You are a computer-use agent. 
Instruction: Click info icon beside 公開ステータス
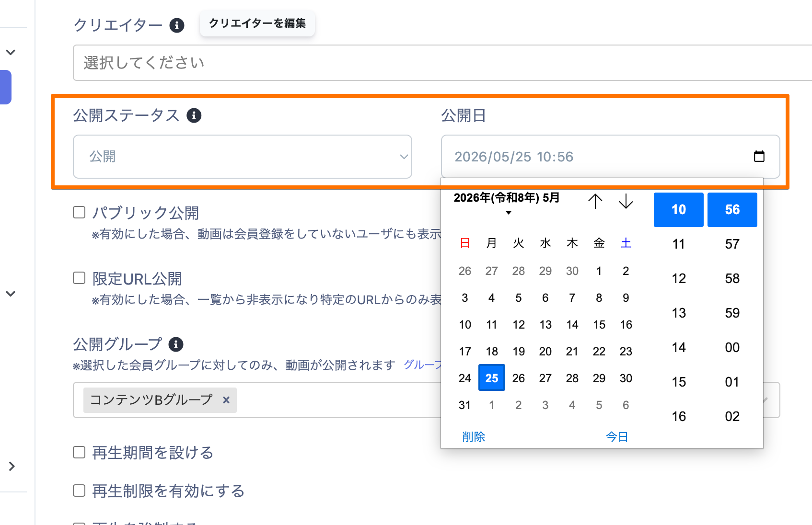tap(194, 115)
